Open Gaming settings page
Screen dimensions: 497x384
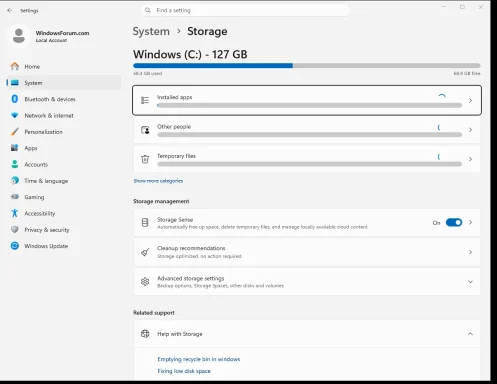click(x=63, y=197)
